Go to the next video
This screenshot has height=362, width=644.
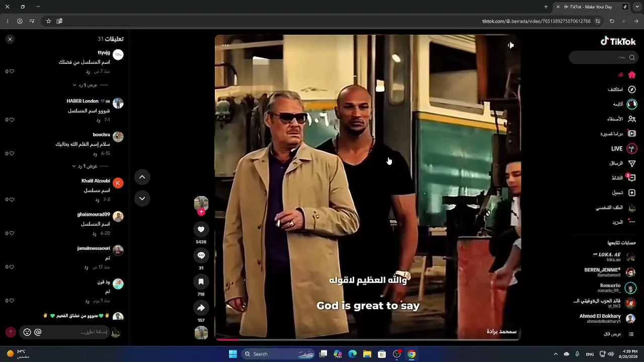[x=142, y=199]
